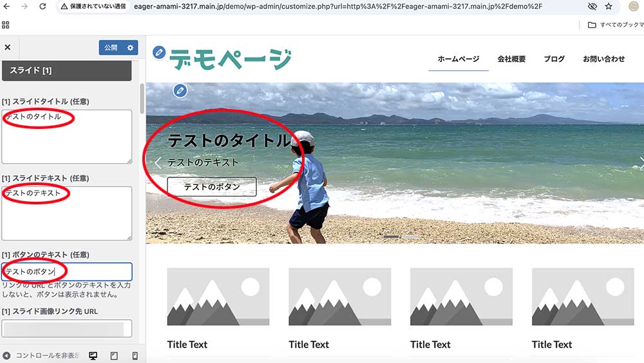
Task: Go to previous slide with left chevron
Action: [158, 162]
